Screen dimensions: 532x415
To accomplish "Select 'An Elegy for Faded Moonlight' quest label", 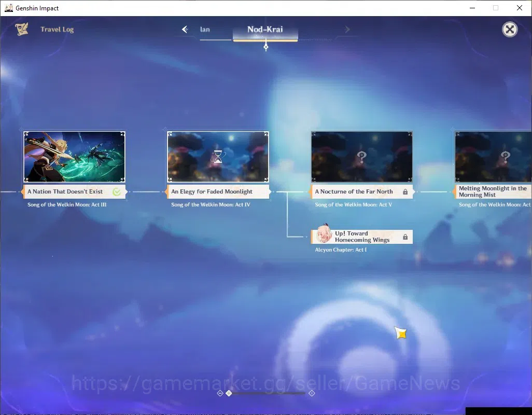I will [218, 192].
